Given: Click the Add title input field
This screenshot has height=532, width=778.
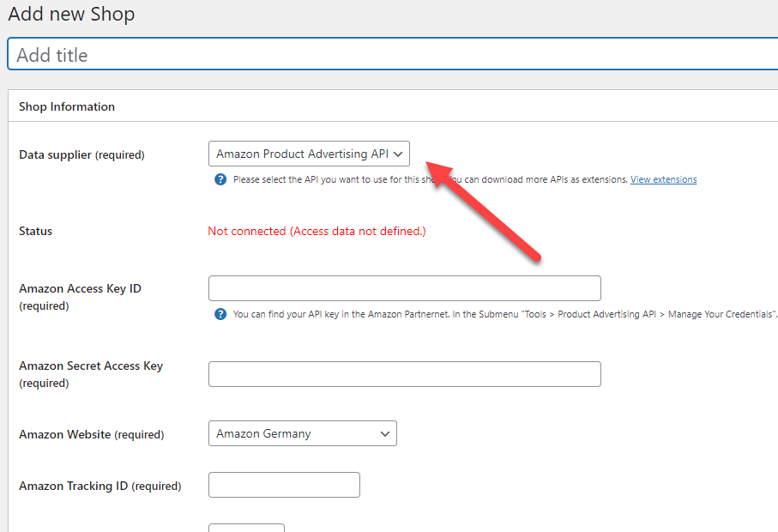Looking at the screenshot, I should 393,55.
